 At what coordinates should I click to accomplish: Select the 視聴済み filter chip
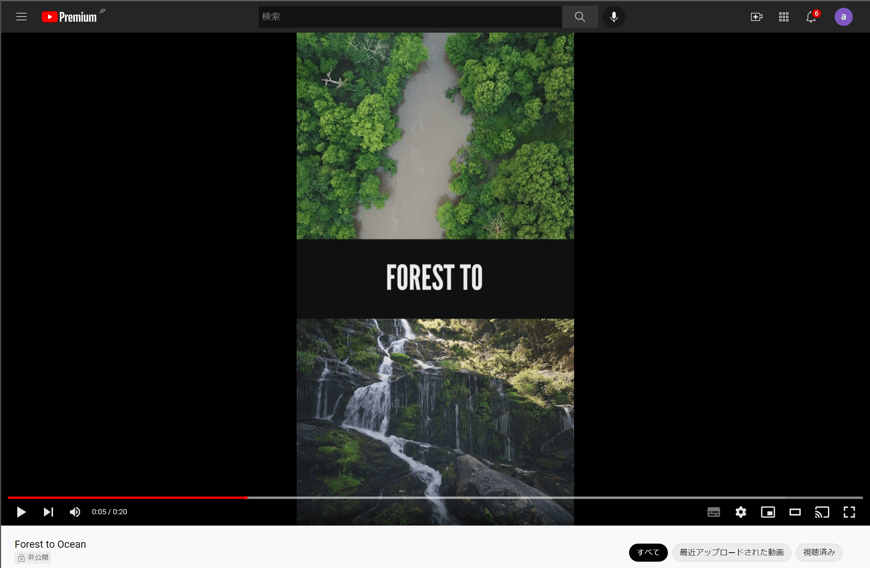point(819,552)
